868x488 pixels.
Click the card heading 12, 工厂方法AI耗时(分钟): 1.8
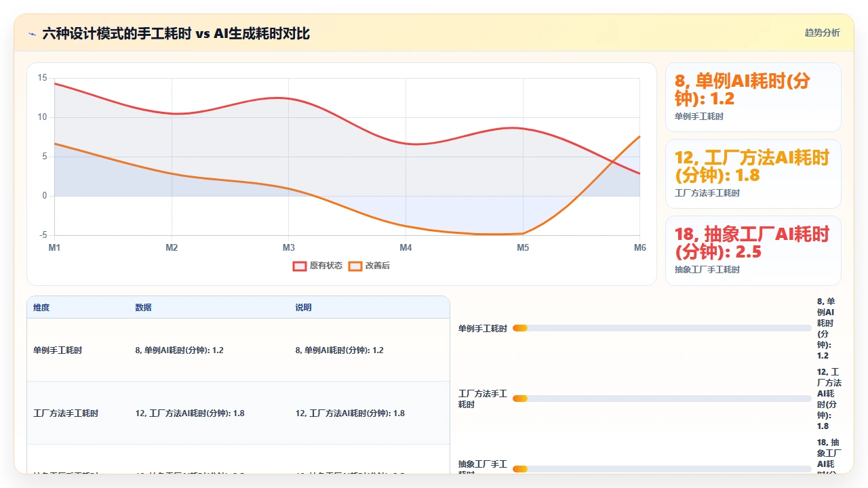[x=752, y=166]
